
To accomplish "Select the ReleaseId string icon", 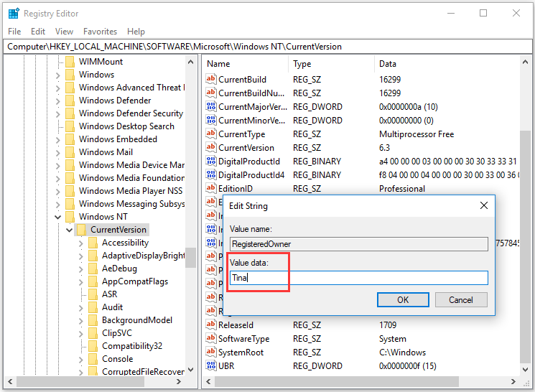I will [x=211, y=325].
